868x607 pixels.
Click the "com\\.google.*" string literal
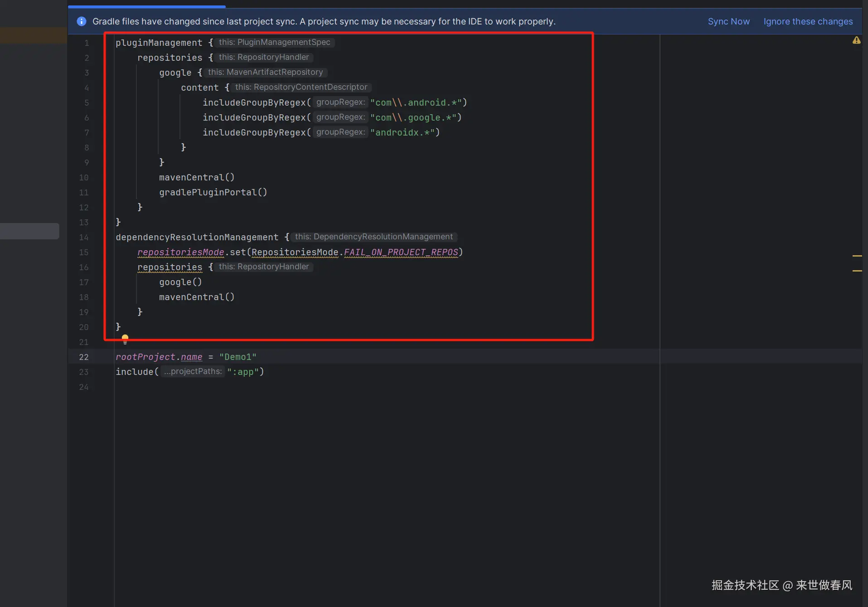[413, 117]
